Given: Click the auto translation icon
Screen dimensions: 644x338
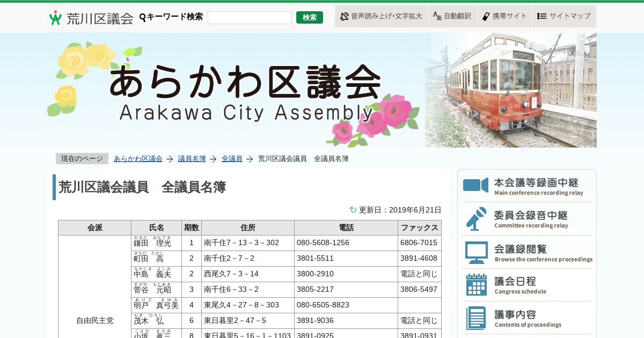Looking at the screenshot, I should [x=437, y=16].
